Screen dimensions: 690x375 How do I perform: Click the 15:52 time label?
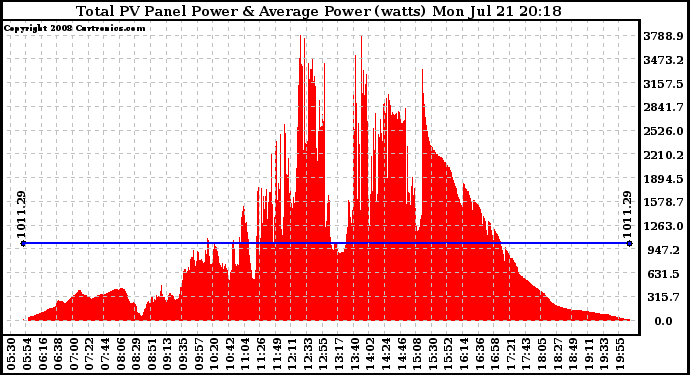(x=448, y=354)
